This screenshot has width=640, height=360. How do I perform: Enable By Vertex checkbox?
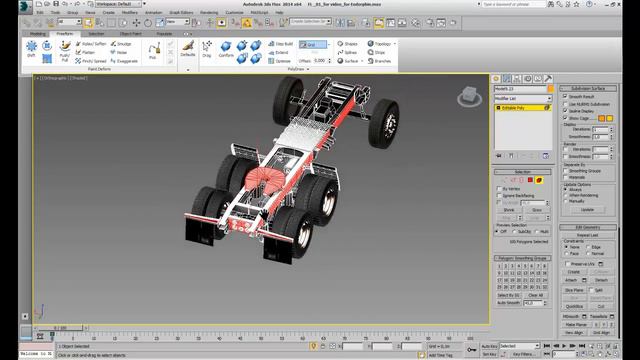click(499, 189)
